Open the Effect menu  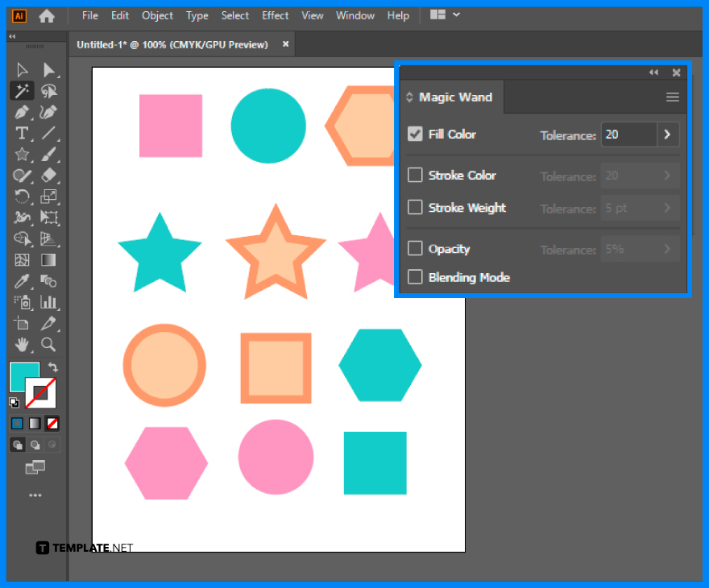[275, 15]
